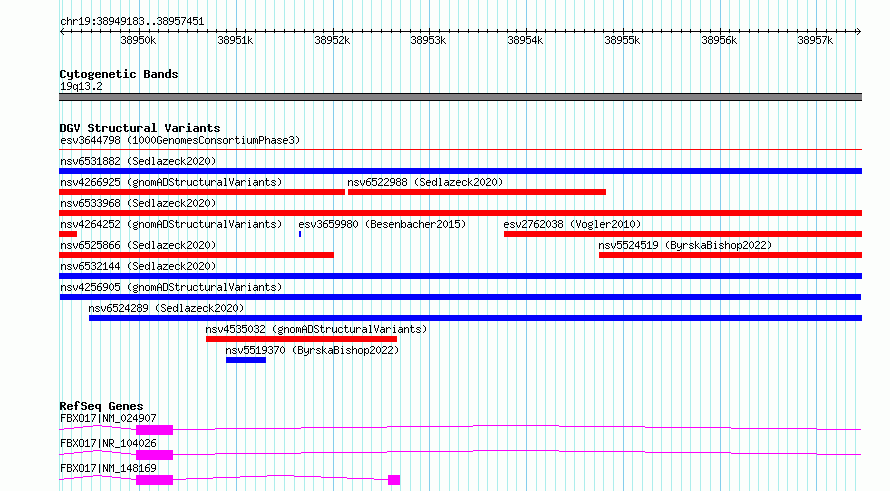Click the 19q13.2 band label
890x491 pixels.
coord(81,86)
